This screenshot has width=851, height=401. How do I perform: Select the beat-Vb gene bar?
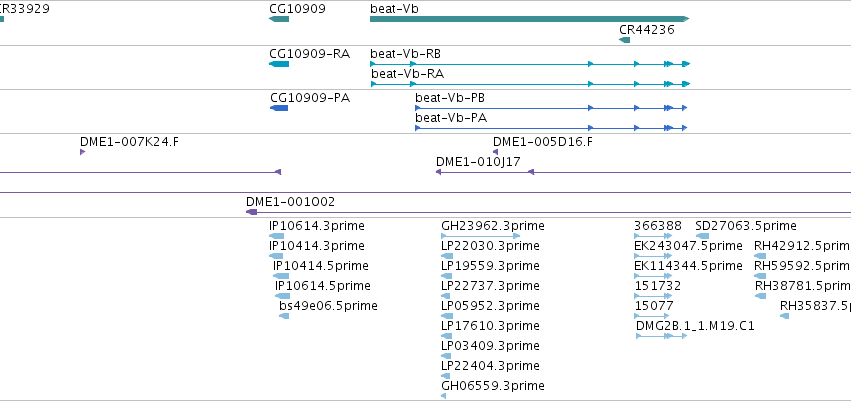click(x=529, y=19)
